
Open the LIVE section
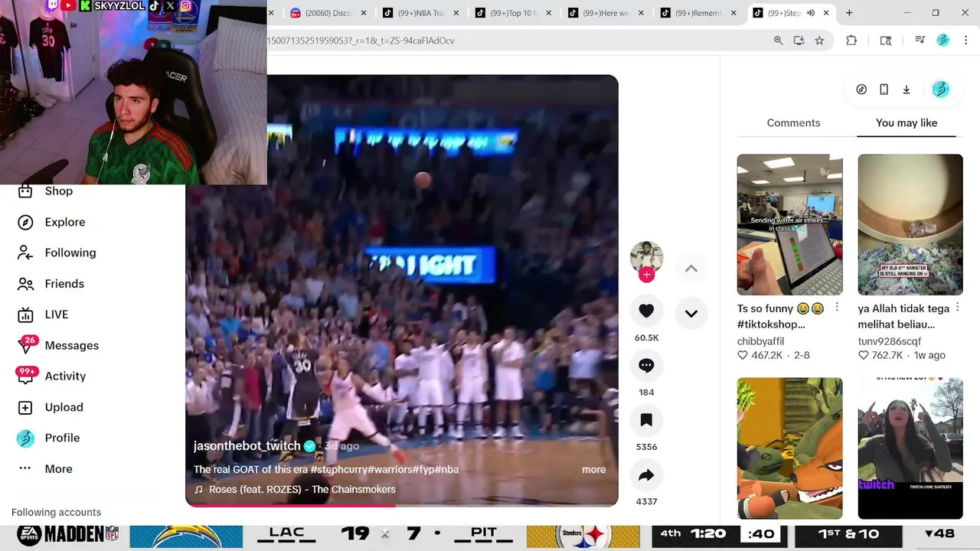[x=56, y=315]
